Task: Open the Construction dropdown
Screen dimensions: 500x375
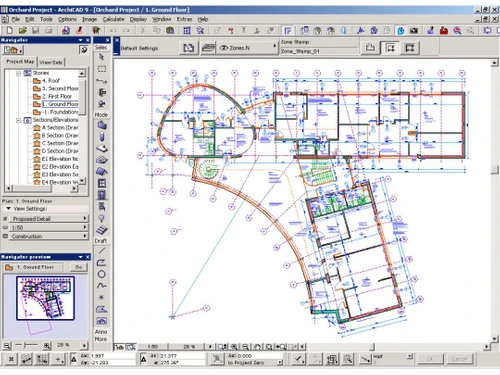Action: click(x=49, y=236)
